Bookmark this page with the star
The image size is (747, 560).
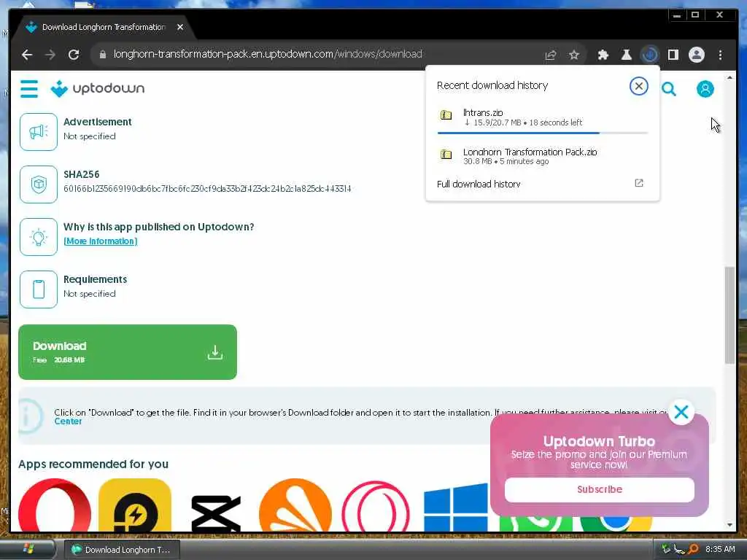tap(574, 55)
